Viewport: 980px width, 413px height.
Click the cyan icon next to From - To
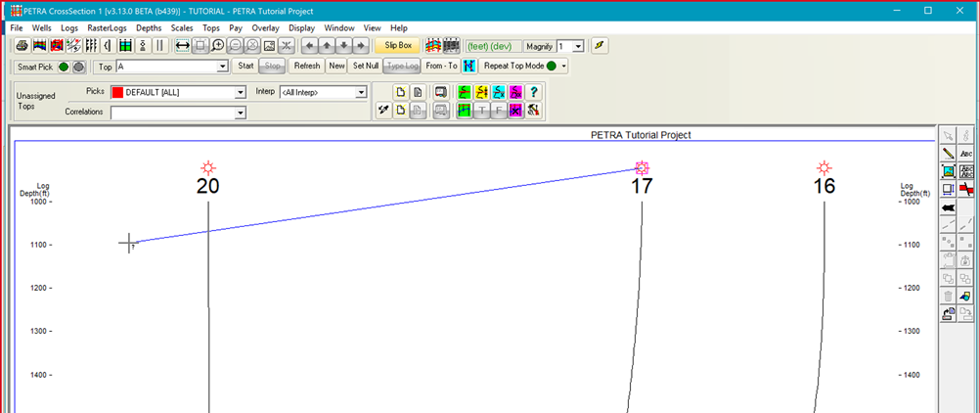pyautogui.click(x=469, y=66)
